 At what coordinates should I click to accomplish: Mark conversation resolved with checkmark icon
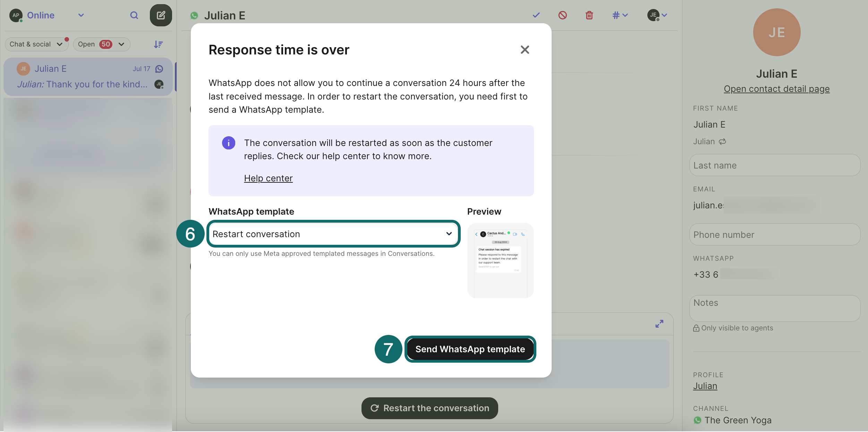tap(536, 15)
